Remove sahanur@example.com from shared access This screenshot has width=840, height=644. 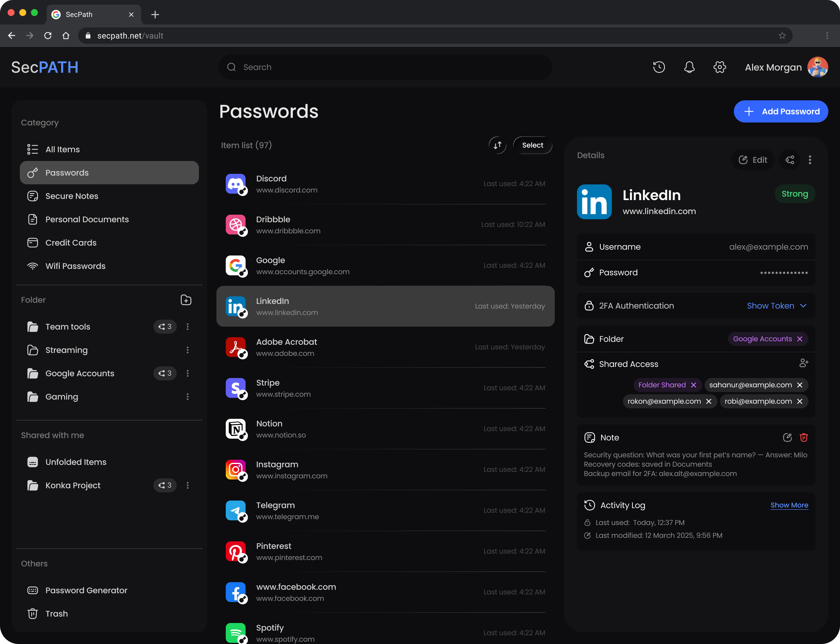[800, 385]
